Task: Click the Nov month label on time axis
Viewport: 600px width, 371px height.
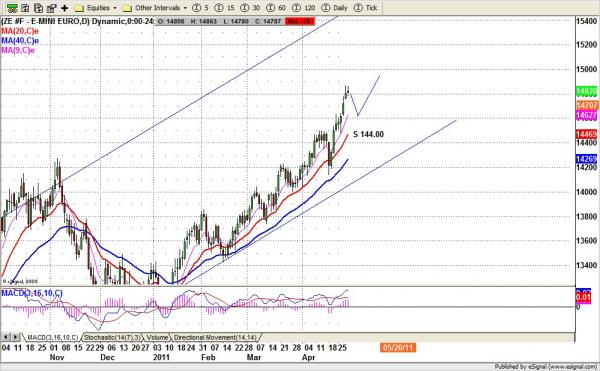Action: point(57,358)
